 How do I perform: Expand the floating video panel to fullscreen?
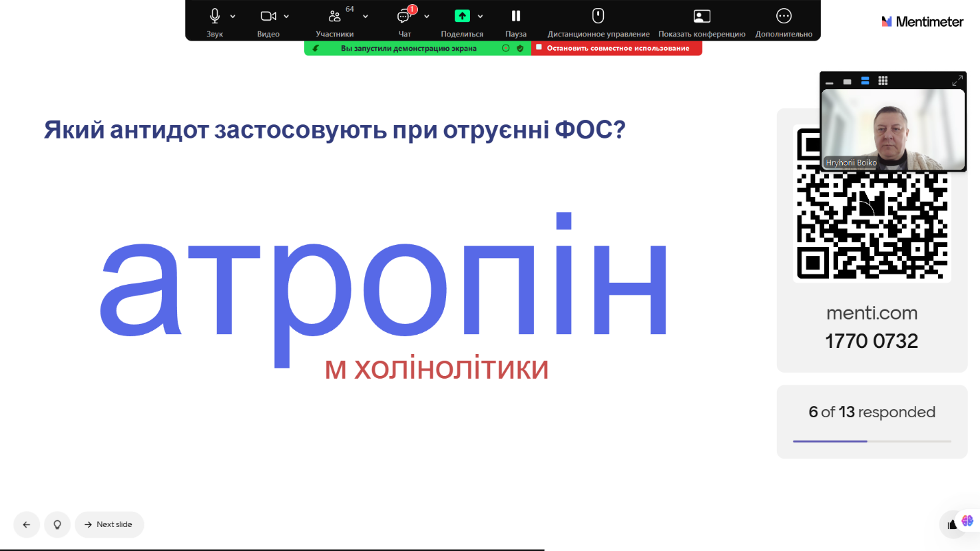(x=957, y=81)
